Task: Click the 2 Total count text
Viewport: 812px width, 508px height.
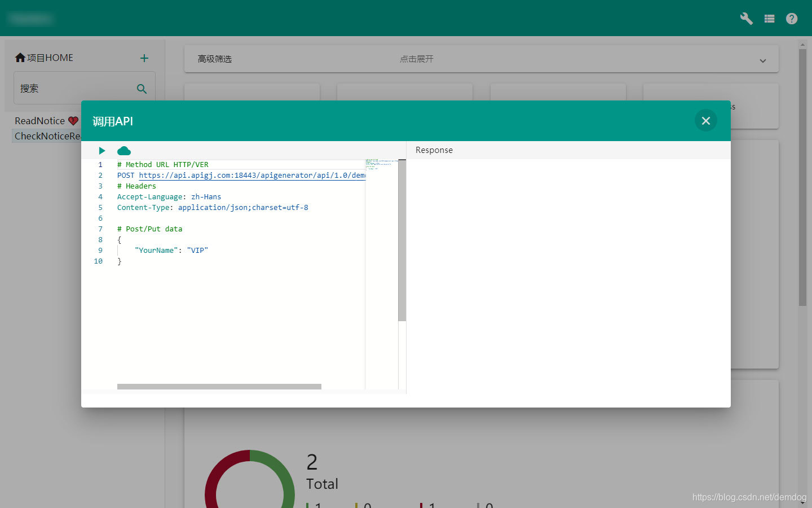Action: (x=322, y=472)
